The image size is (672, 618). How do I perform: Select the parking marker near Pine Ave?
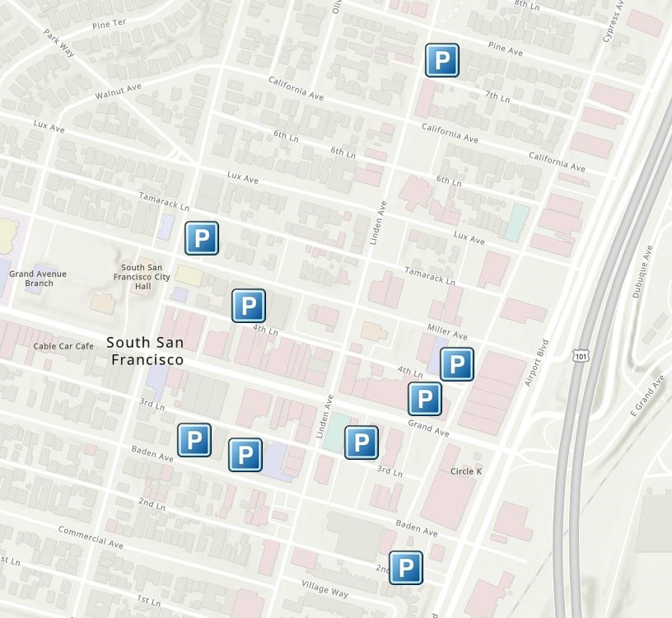tap(442, 59)
